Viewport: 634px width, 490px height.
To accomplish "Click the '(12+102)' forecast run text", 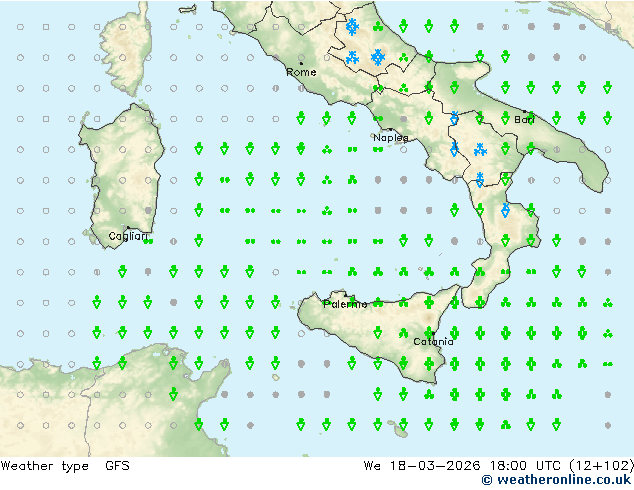I will (x=601, y=466).
